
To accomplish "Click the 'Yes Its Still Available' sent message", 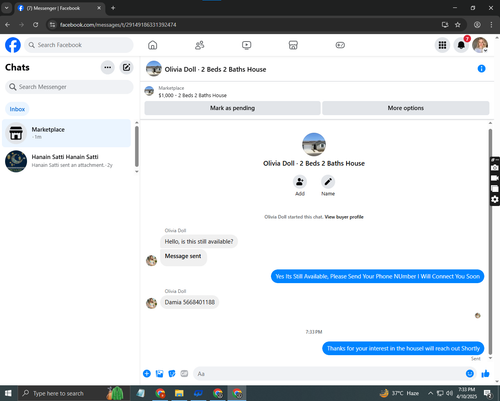I will 377,276.
